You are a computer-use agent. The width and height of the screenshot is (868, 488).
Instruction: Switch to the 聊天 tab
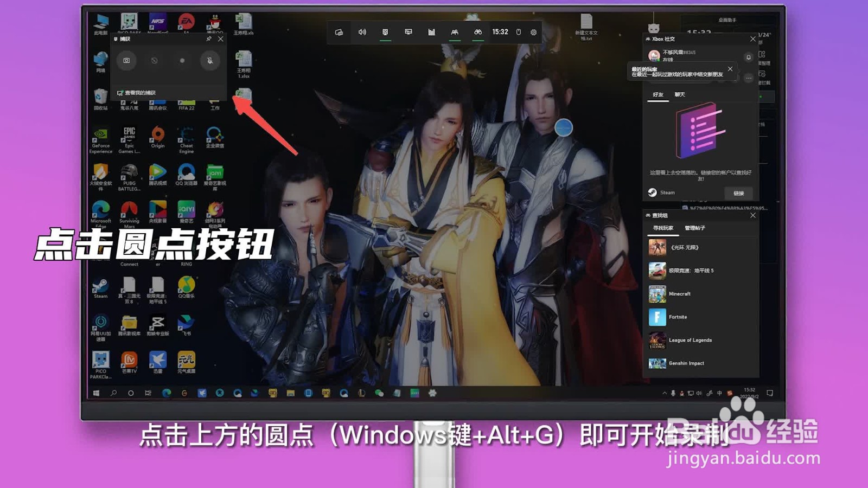click(x=680, y=94)
